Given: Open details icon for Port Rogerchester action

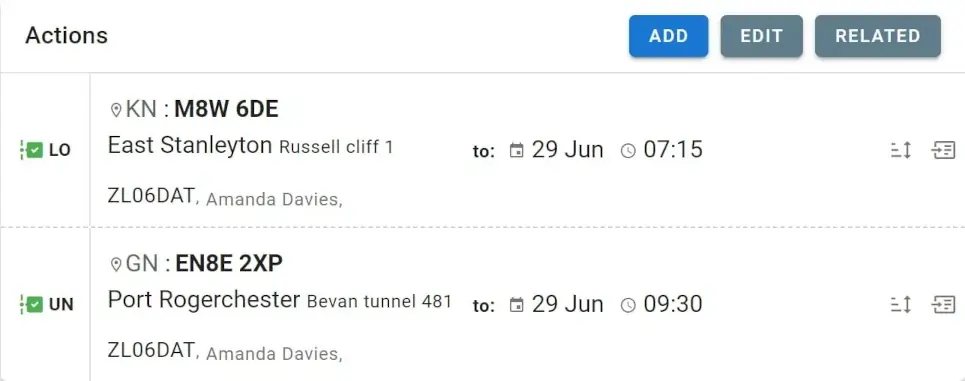Looking at the screenshot, I should click(943, 305).
